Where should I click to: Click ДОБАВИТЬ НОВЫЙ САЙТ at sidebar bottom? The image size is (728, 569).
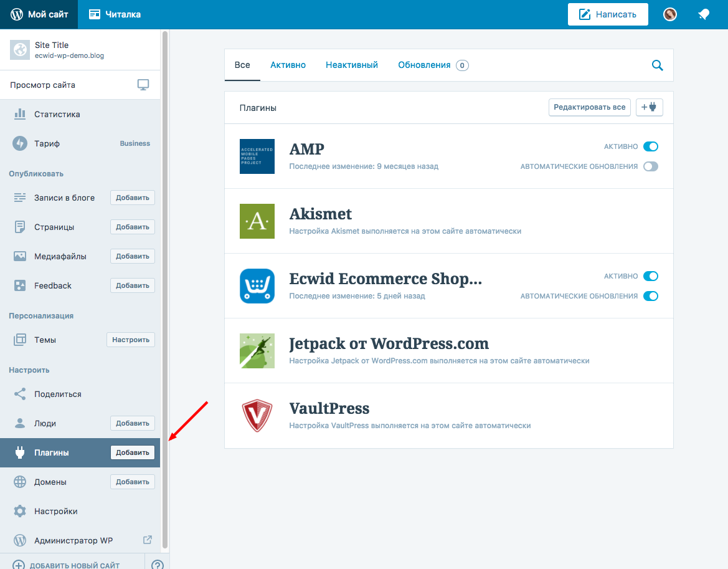coord(75,565)
